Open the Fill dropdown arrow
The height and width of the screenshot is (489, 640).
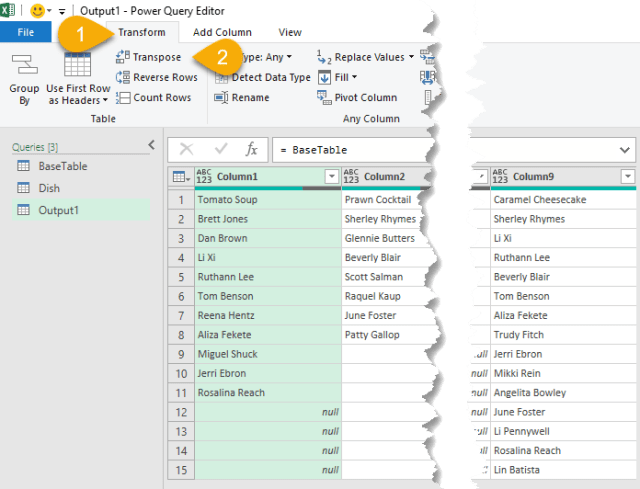point(354,77)
